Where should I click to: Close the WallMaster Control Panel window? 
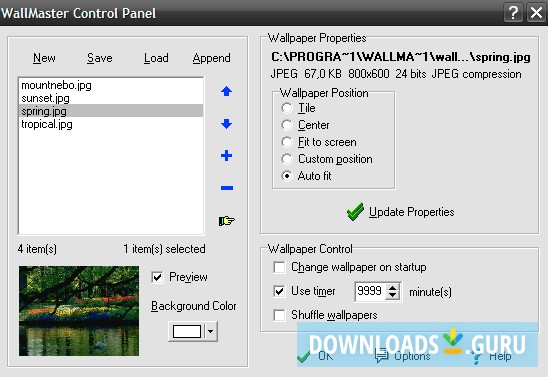click(536, 13)
